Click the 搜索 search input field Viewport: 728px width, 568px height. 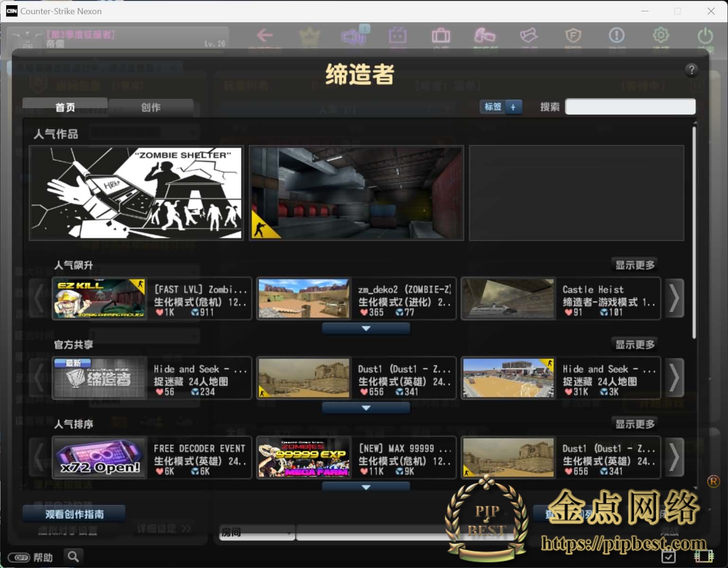(x=630, y=106)
